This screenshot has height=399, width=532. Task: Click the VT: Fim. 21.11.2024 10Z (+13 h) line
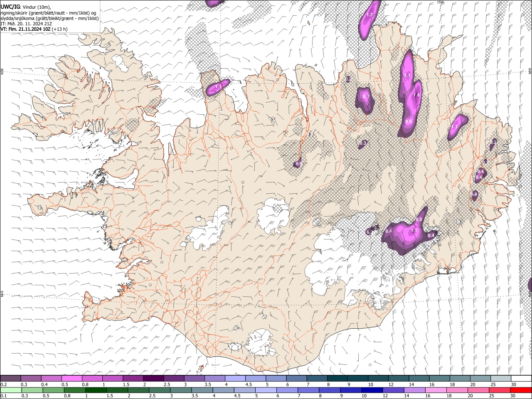(34, 29)
